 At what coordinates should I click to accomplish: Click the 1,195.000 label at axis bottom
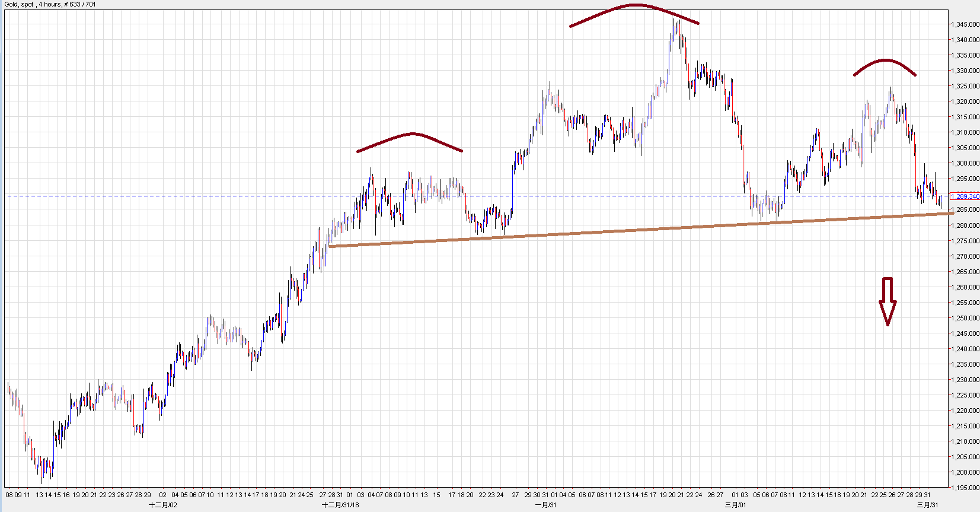coord(965,488)
